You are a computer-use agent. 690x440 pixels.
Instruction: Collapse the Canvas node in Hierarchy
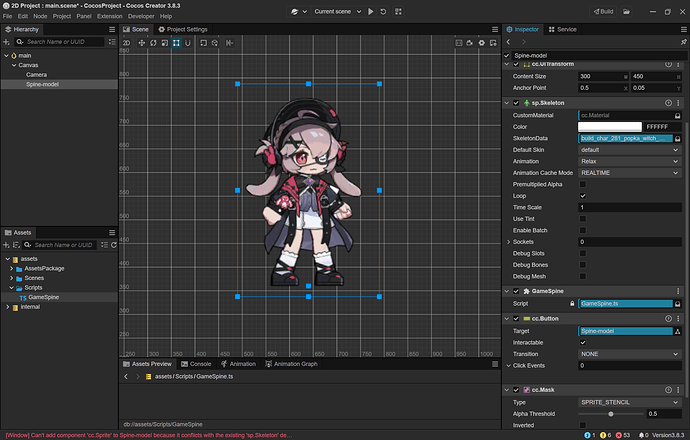[x=12, y=65]
